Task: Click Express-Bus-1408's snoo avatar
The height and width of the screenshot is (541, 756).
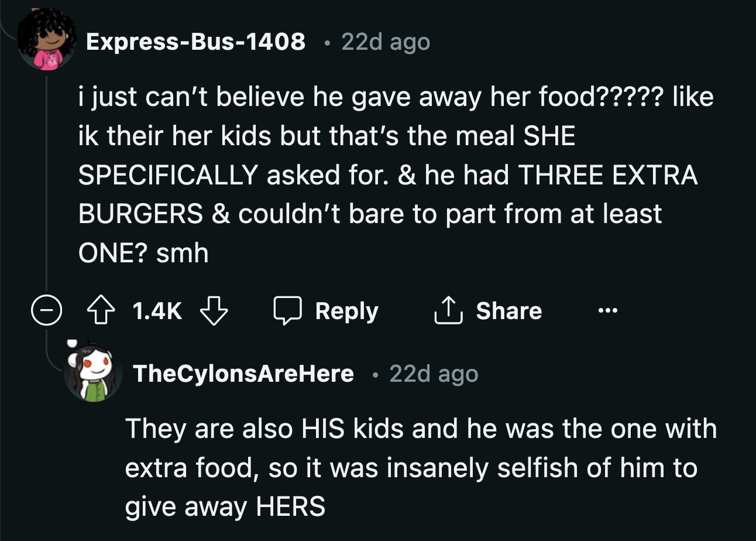Action: (46, 42)
